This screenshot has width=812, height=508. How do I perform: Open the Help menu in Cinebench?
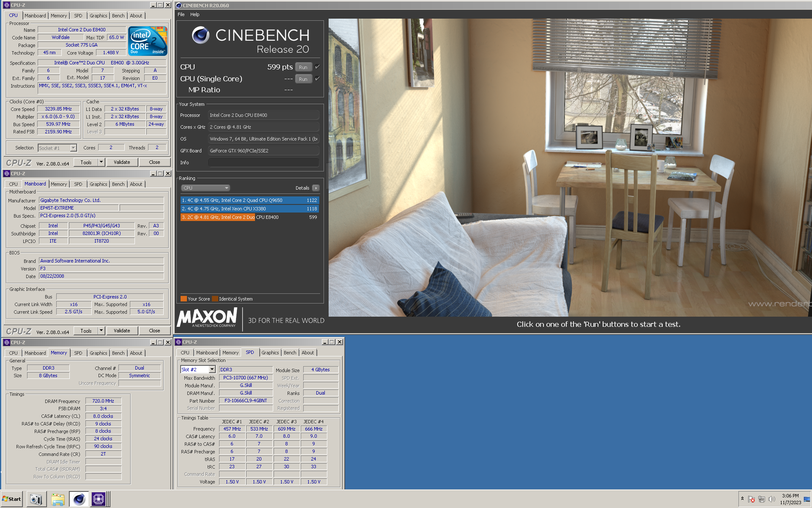coord(195,14)
